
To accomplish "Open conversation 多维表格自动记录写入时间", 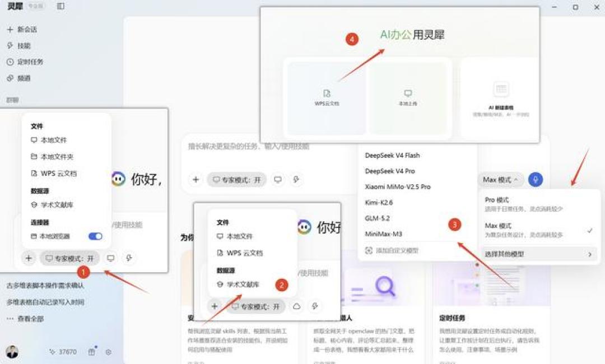I will click(45, 302).
